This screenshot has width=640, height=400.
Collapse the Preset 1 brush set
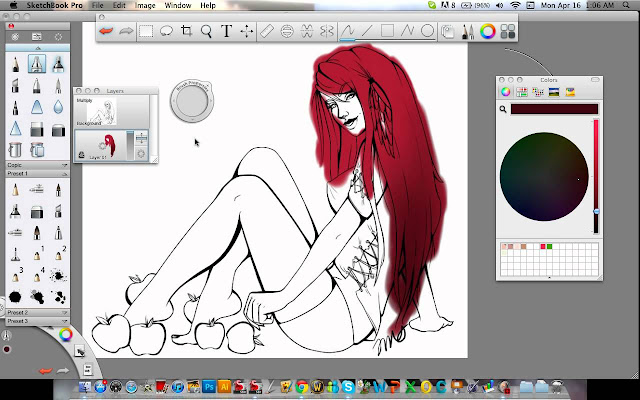click(37, 173)
